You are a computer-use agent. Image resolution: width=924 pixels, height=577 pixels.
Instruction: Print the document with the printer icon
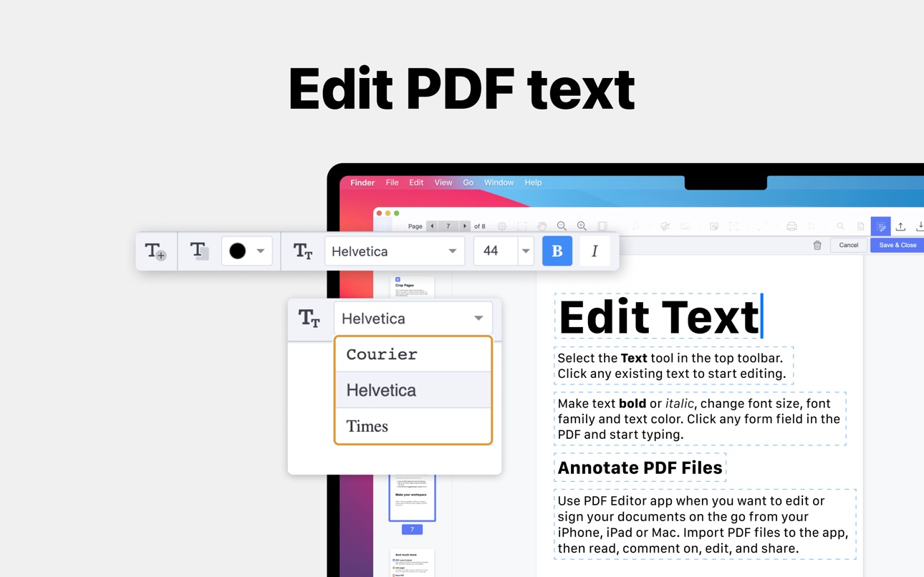click(x=791, y=226)
